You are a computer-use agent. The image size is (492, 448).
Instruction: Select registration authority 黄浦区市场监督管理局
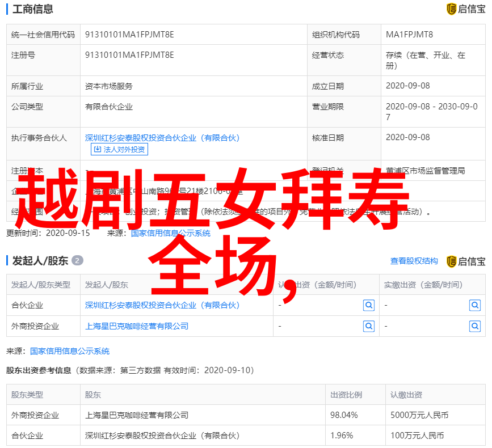tap(425, 171)
